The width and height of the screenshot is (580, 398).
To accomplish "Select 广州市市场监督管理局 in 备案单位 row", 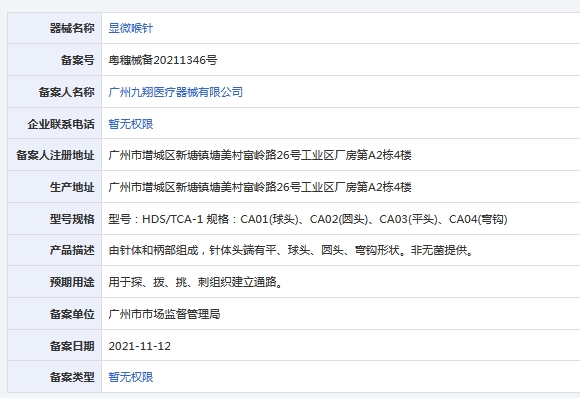I will (x=164, y=314).
